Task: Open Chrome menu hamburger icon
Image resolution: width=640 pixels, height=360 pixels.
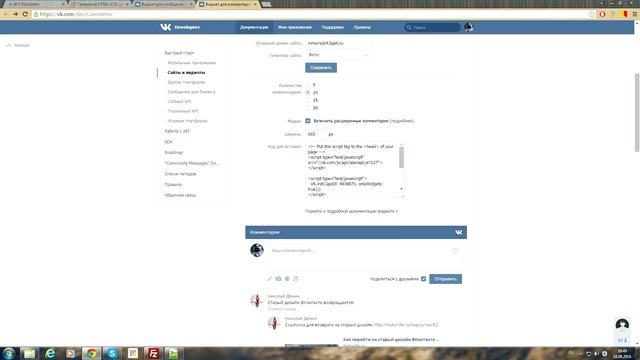Action: pos(635,14)
